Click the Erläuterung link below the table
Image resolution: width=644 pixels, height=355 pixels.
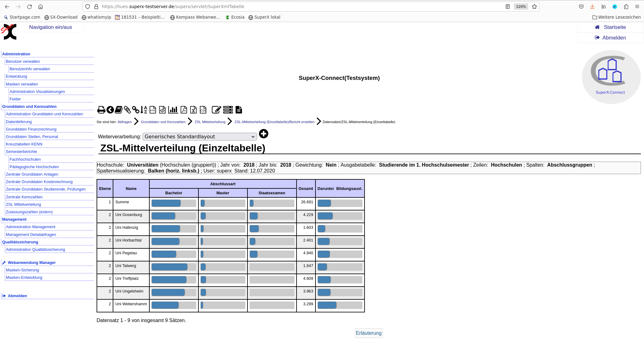[369, 333]
